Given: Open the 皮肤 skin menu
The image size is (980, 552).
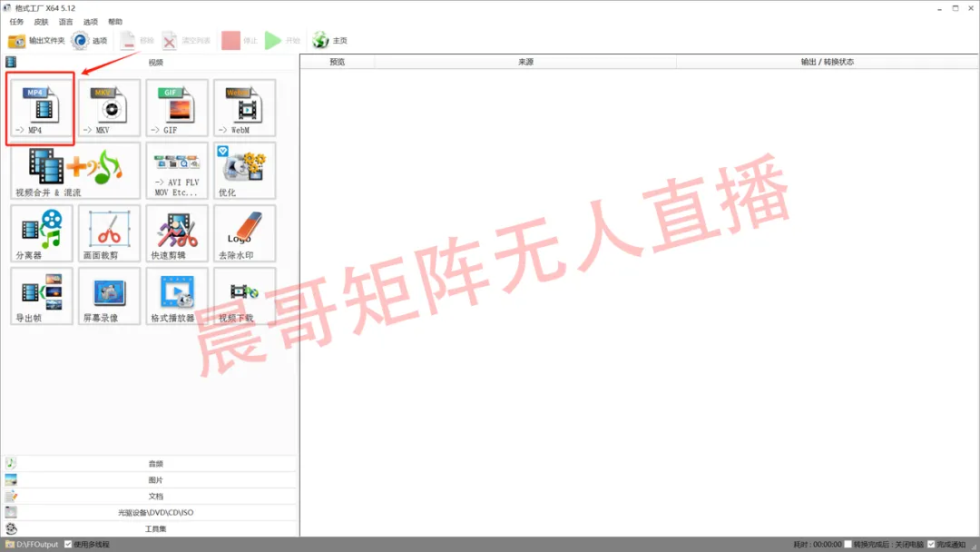Looking at the screenshot, I should pyautogui.click(x=41, y=22).
